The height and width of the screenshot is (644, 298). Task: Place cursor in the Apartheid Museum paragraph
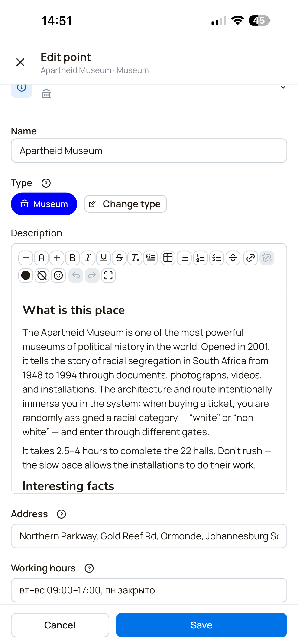[x=147, y=382]
